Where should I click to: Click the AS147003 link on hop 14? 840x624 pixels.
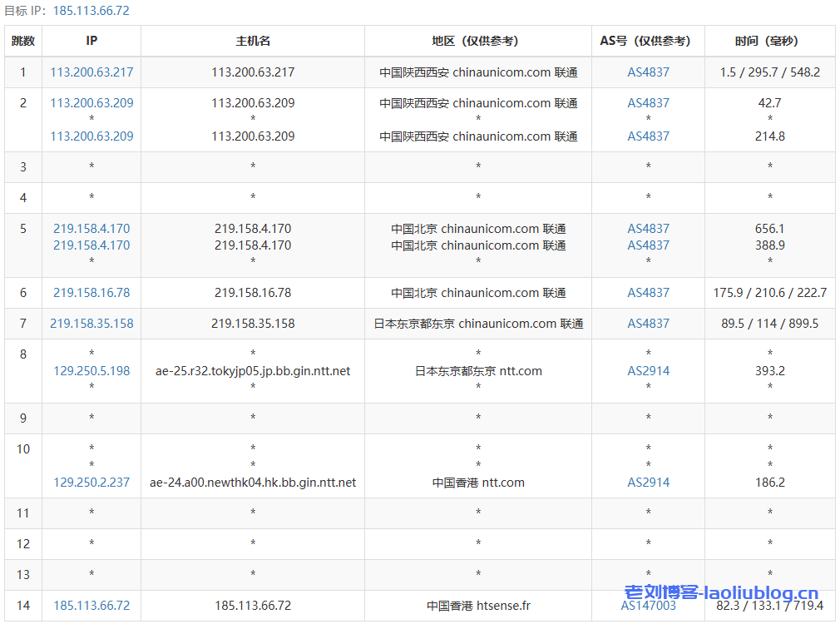tap(648, 605)
